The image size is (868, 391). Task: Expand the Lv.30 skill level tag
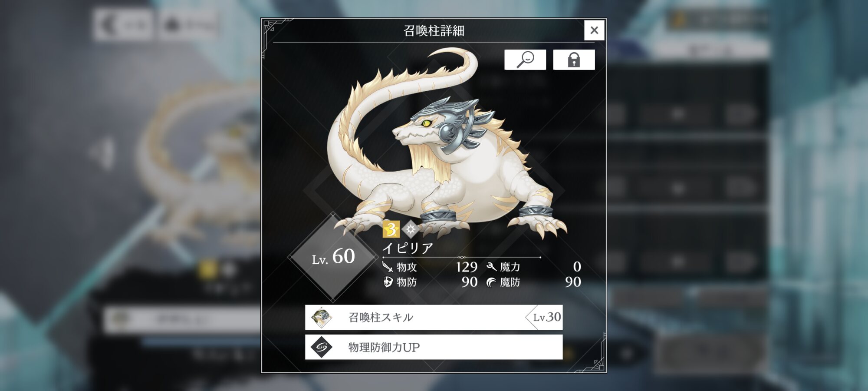pyautogui.click(x=544, y=317)
